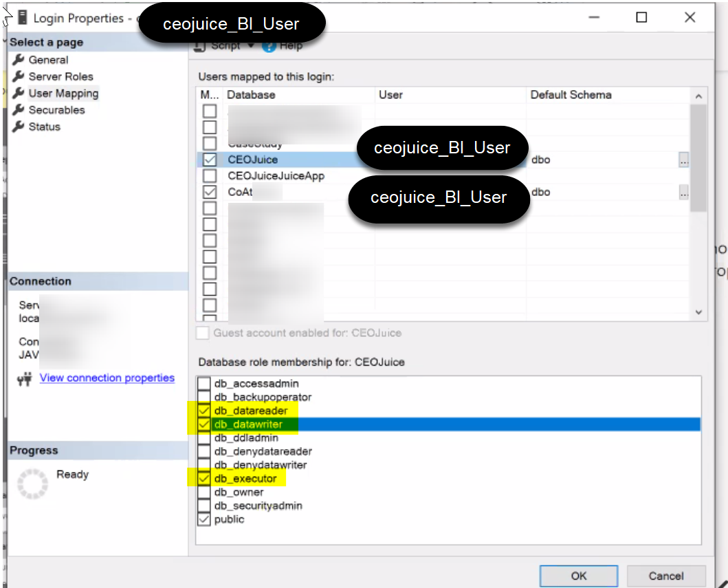Screen dimensions: 728x588
Task: Open the General page
Action: pyautogui.click(x=48, y=60)
